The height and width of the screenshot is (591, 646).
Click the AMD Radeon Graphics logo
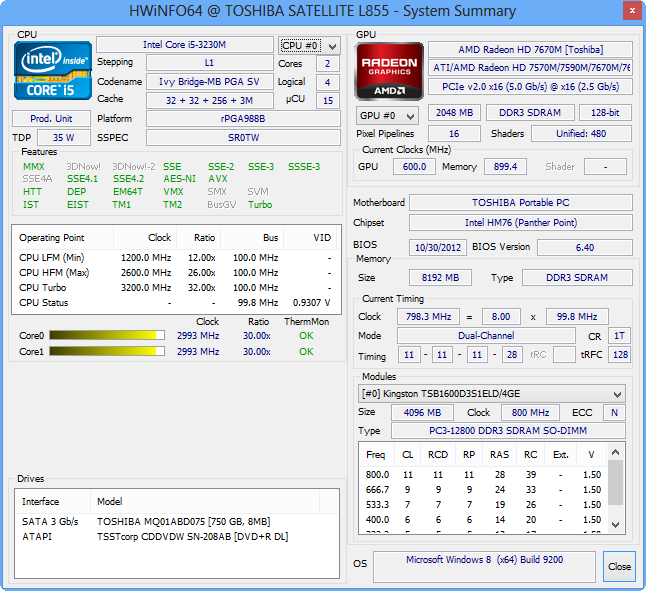click(389, 71)
